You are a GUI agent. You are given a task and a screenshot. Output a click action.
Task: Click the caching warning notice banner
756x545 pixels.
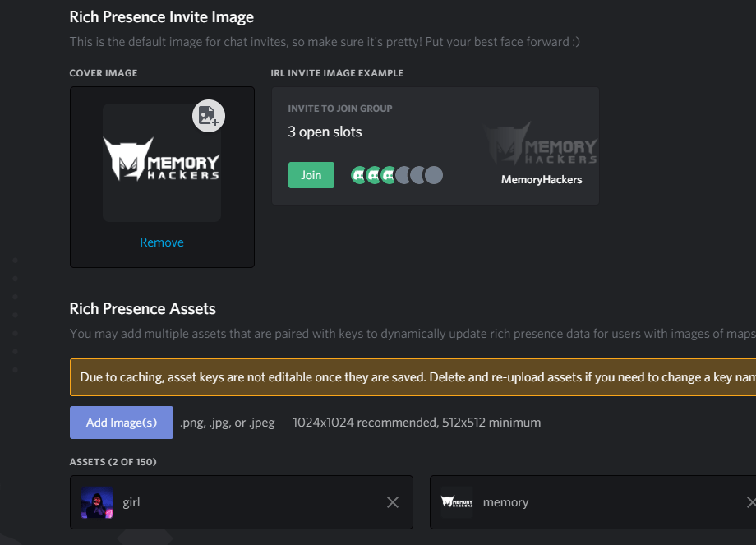(x=413, y=377)
